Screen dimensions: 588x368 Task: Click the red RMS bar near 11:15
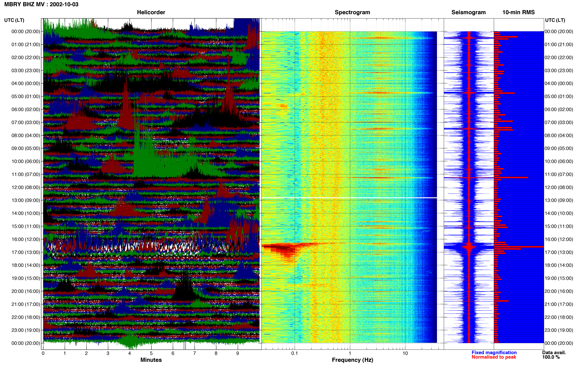pos(511,177)
